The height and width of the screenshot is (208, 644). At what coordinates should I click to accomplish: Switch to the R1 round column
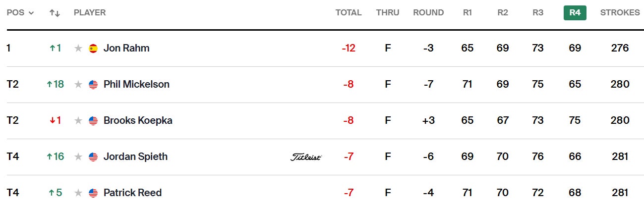[x=467, y=13]
